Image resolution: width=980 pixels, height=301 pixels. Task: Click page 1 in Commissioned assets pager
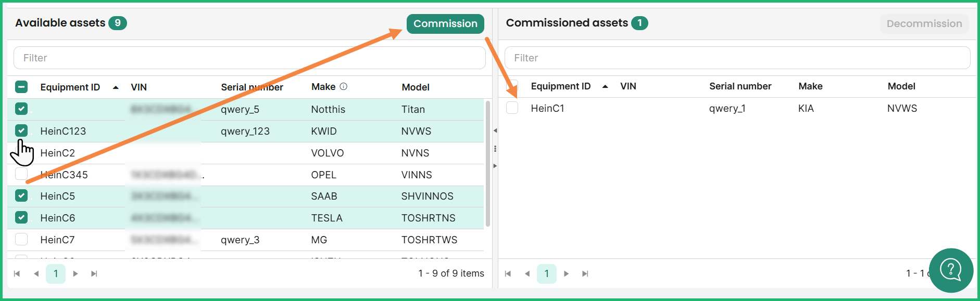[x=546, y=273]
